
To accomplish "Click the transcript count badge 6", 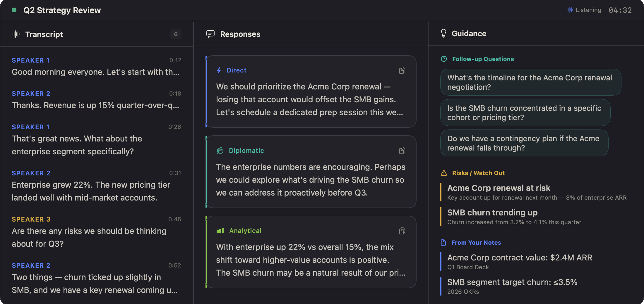I will 176,34.
